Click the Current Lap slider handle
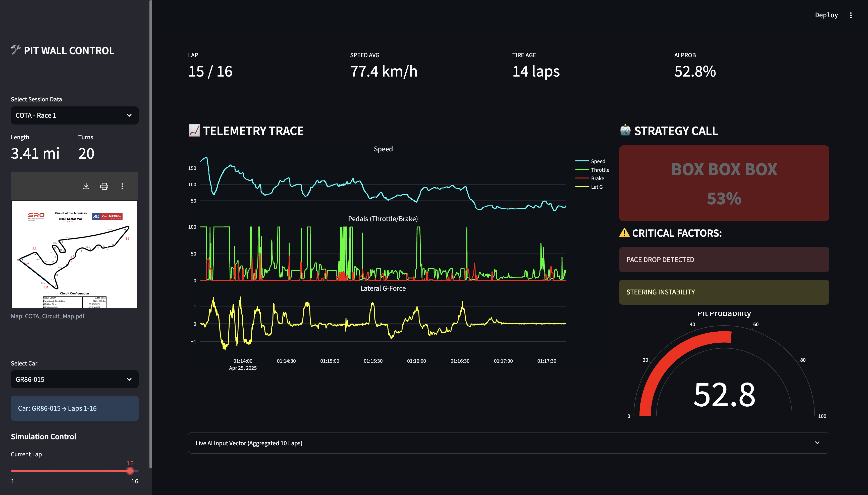This screenshot has height=495, width=868. [130, 471]
